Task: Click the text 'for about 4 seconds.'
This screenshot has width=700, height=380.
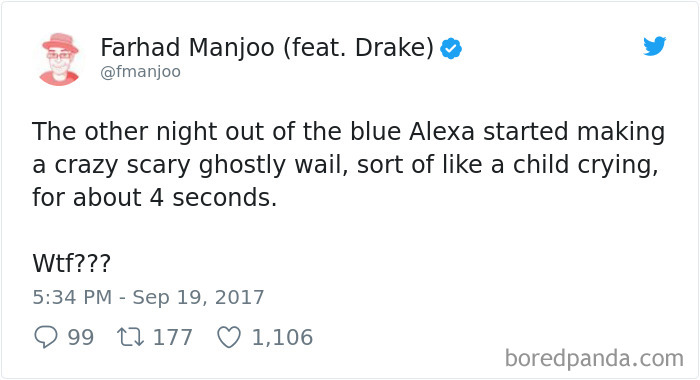Action: coord(154,197)
